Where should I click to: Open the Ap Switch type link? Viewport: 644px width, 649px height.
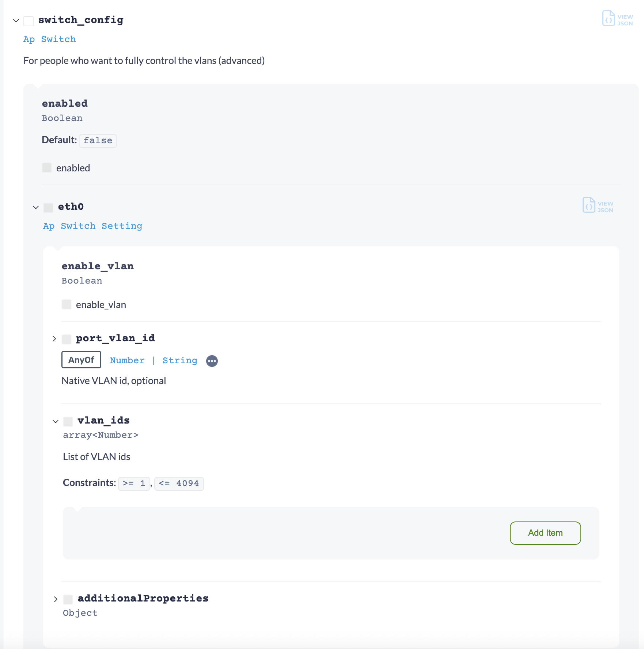coord(50,39)
